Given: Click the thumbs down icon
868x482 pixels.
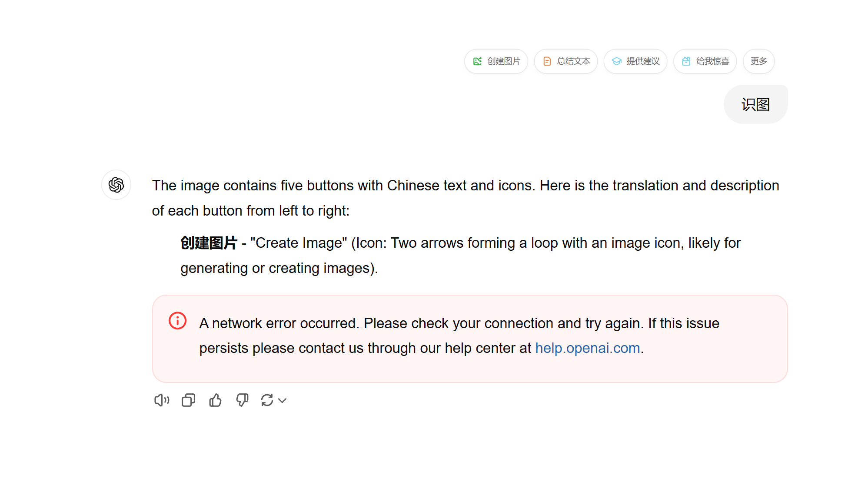Looking at the screenshot, I should click(x=242, y=400).
